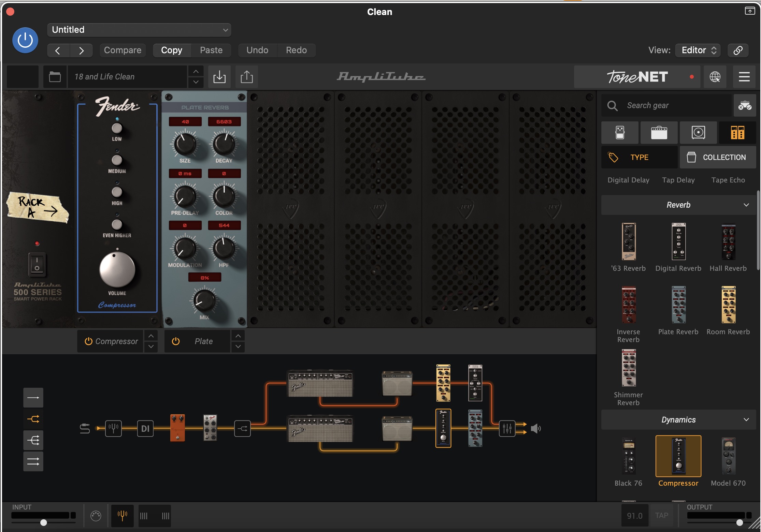Click the Undo button
The height and width of the screenshot is (532, 761).
(x=257, y=50)
